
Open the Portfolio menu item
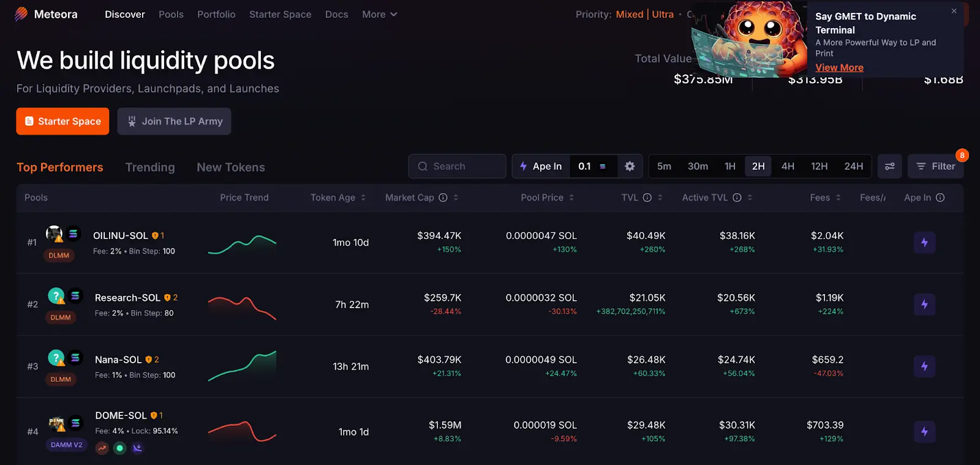tap(216, 14)
